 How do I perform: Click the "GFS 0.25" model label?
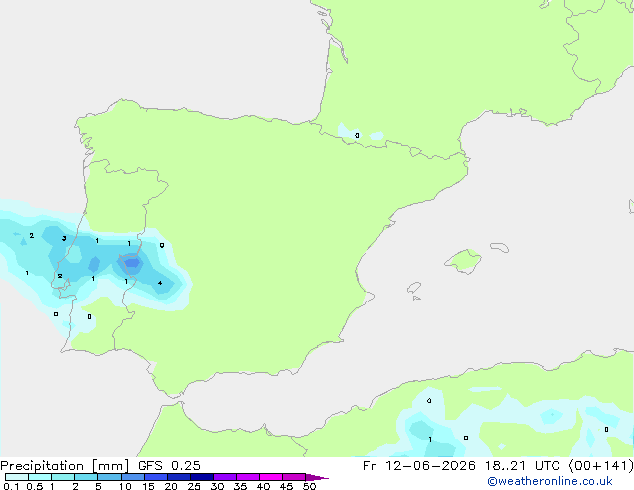click(x=169, y=466)
